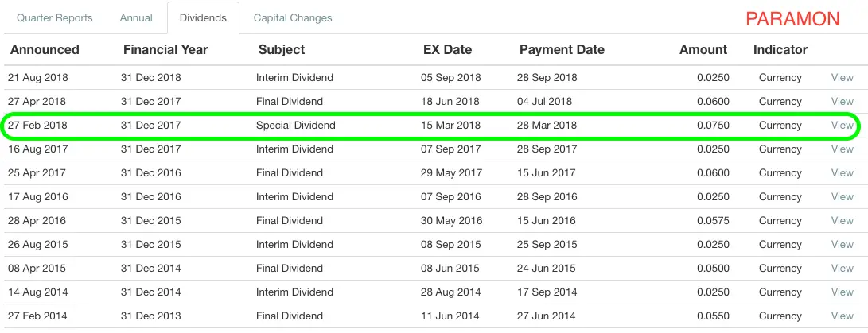Switch to the Quarter Reports tab
The image size is (868, 333).
point(54,17)
